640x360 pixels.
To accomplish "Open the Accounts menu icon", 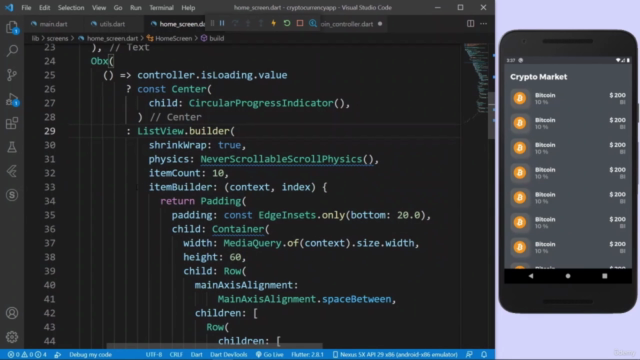I will [x=12, y=313].
